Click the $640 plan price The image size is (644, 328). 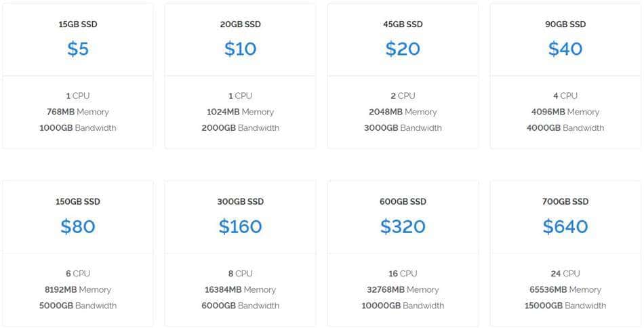point(565,226)
